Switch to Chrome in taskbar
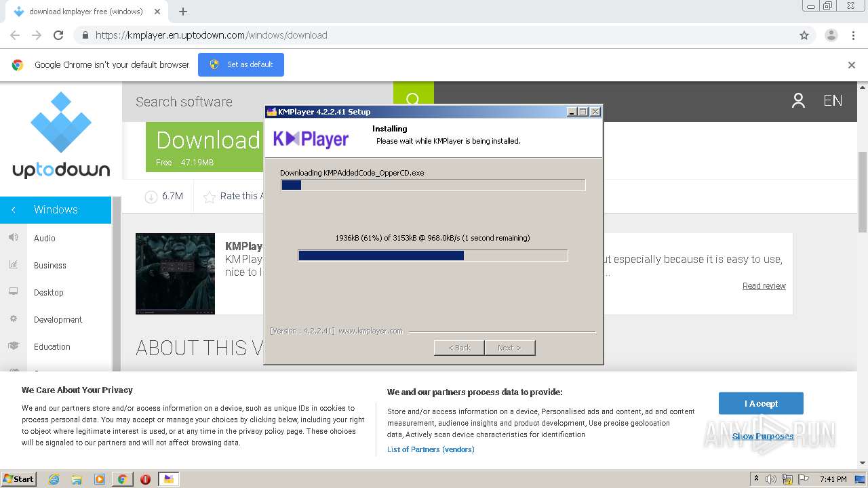 click(x=122, y=479)
